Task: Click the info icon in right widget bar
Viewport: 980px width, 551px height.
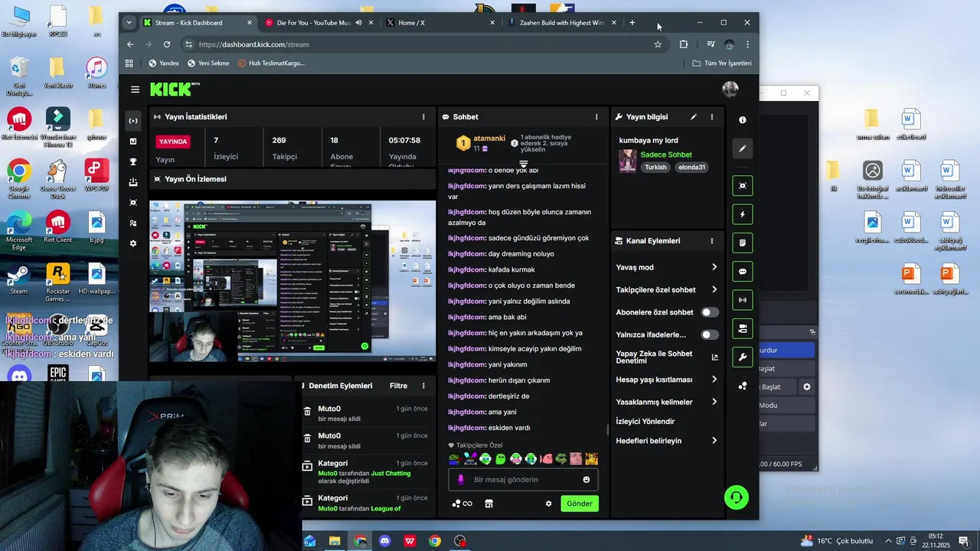Action: click(742, 120)
